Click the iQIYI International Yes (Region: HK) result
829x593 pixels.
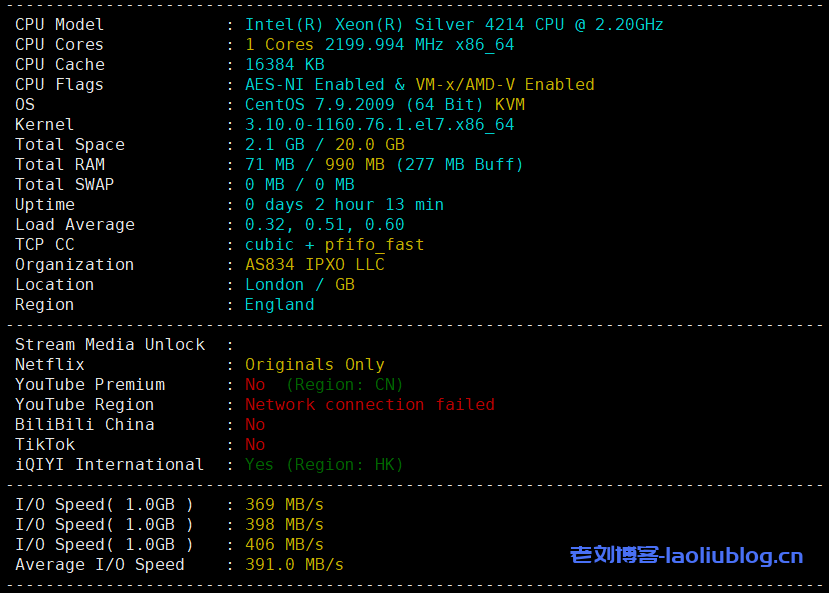(324, 464)
